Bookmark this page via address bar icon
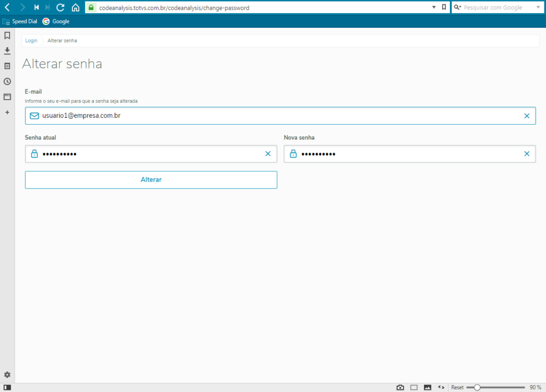 [444, 7]
